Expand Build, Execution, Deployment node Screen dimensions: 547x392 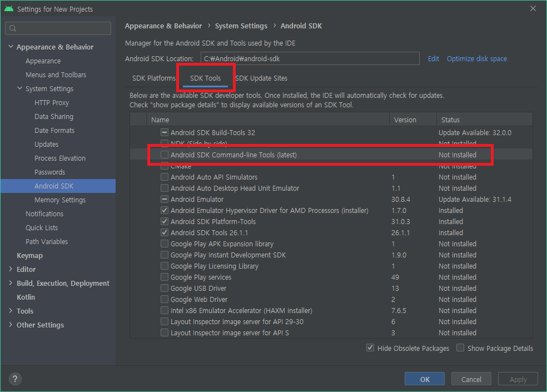point(11,283)
